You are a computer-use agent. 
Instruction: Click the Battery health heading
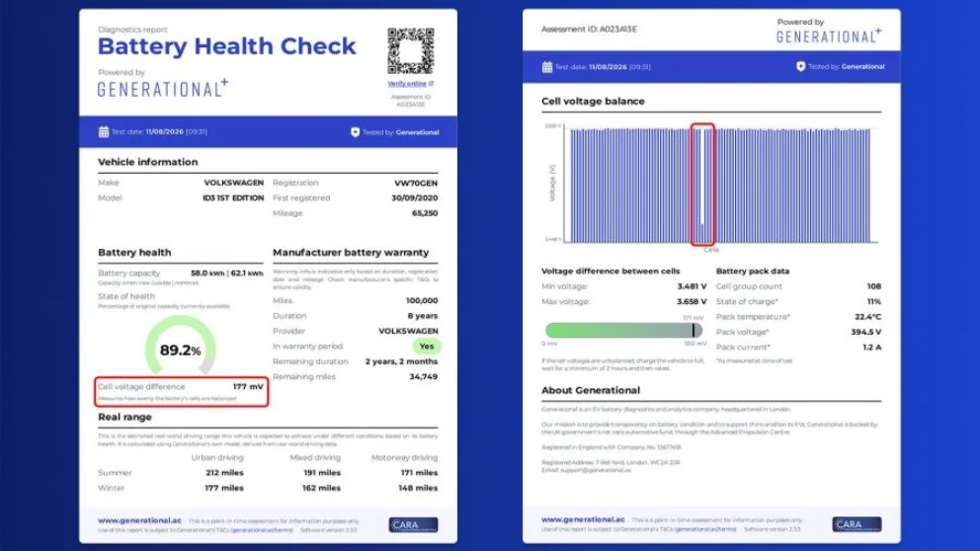tap(134, 253)
